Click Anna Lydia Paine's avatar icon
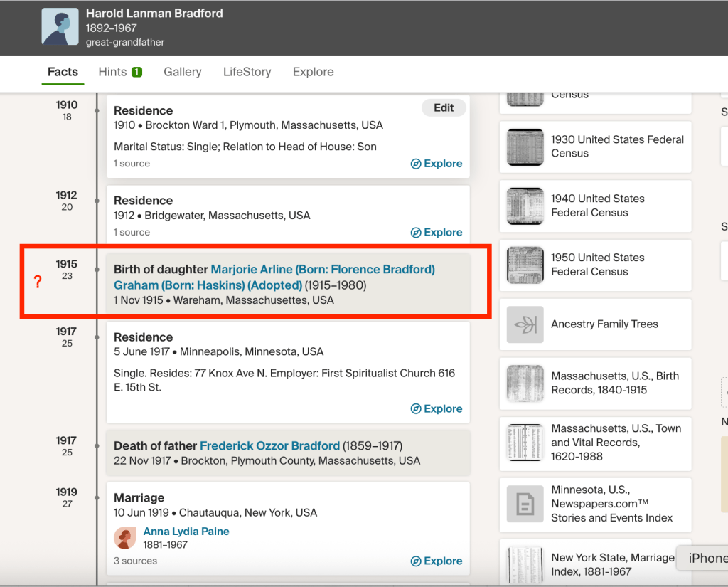 point(125,538)
